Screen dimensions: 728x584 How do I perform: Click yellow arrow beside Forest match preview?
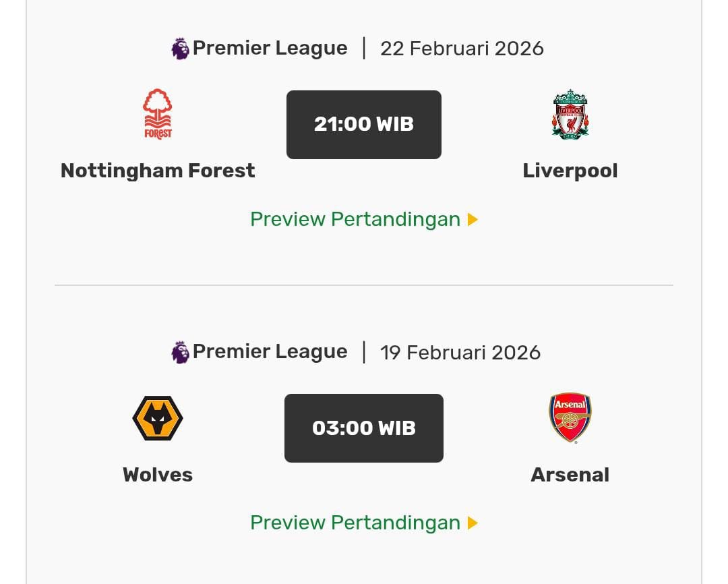click(x=473, y=219)
